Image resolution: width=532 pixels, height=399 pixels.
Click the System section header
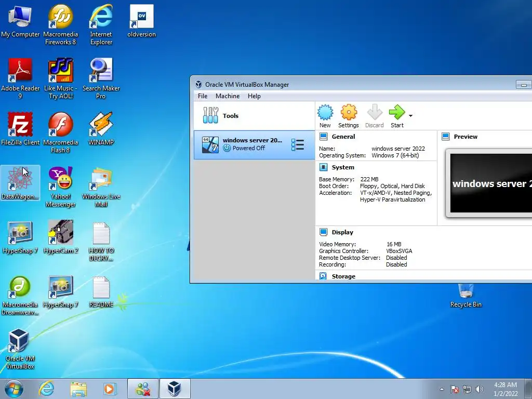click(x=343, y=167)
